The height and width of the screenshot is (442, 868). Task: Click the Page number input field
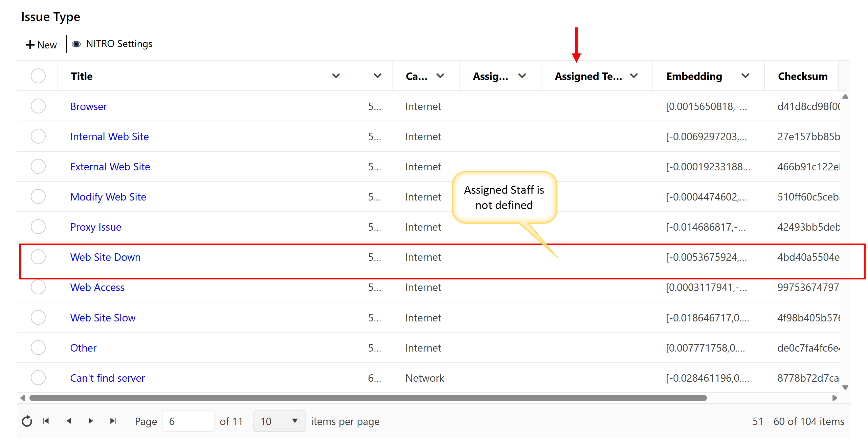pyautogui.click(x=188, y=421)
